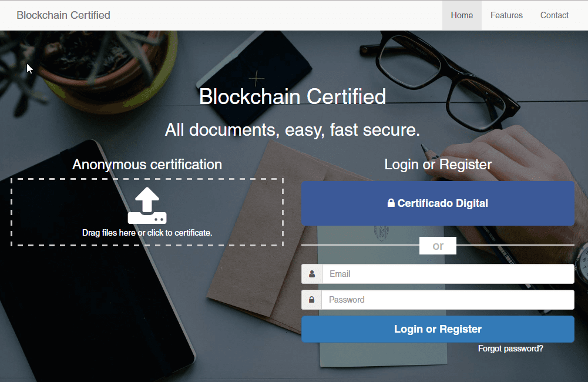Click padlock icon beside Password field
This screenshot has width=588, height=382.
[x=312, y=300]
